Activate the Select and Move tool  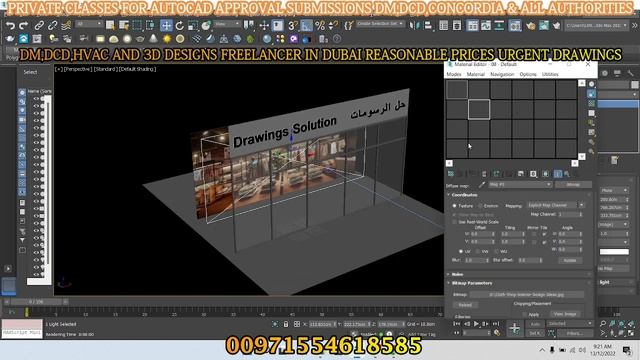166,26
